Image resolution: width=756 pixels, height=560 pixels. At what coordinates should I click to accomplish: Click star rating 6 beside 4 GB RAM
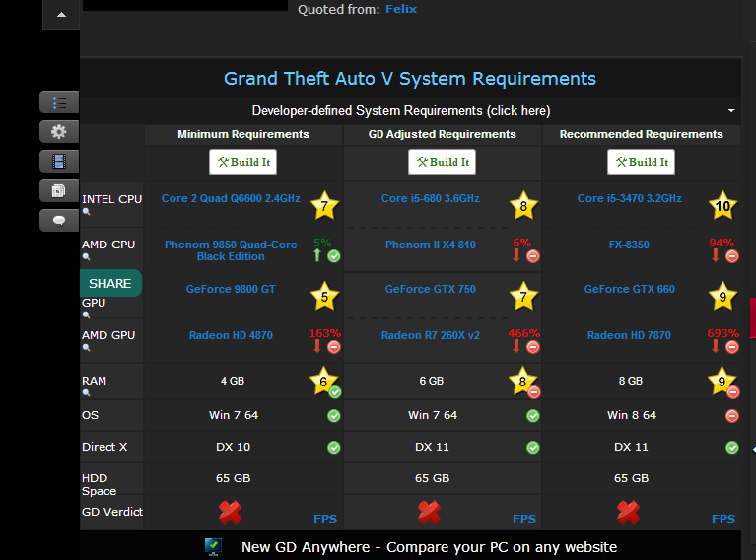point(323,381)
